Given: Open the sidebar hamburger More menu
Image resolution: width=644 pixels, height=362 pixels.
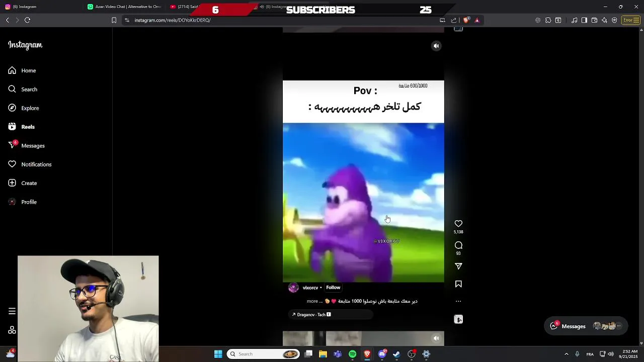Looking at the screenshot, I should click(12, 311).
